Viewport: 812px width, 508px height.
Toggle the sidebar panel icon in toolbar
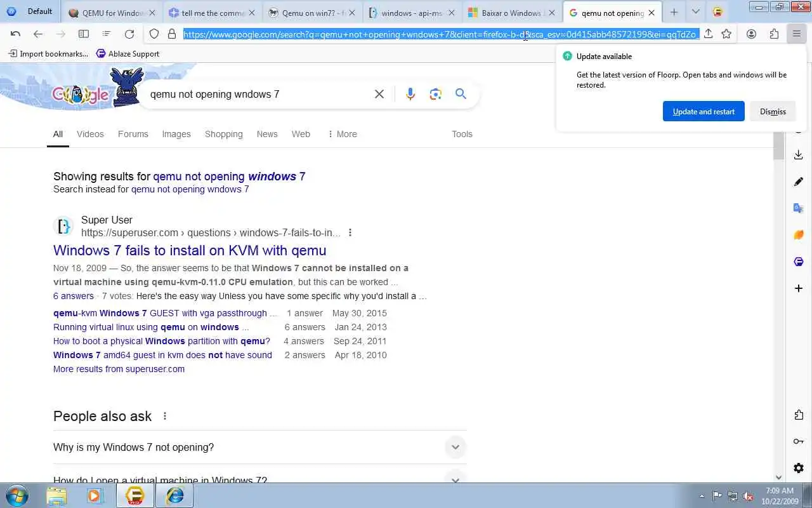pos(84,34)
